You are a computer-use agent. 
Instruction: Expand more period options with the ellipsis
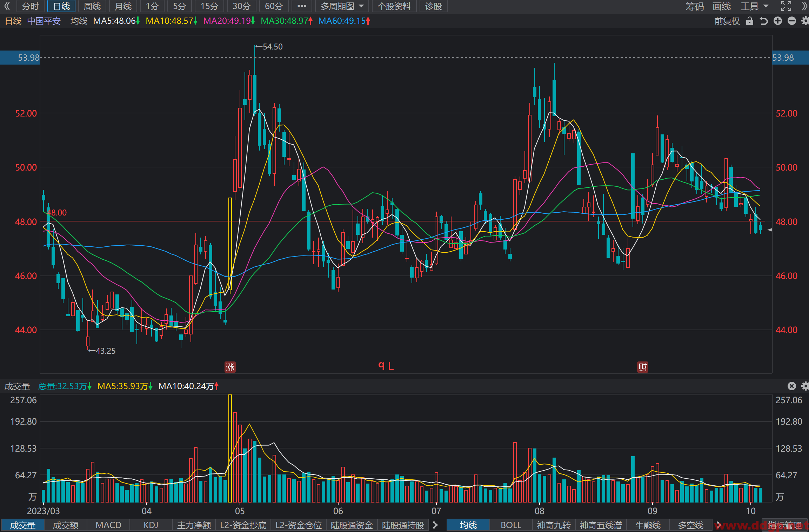tap(302, 6)
